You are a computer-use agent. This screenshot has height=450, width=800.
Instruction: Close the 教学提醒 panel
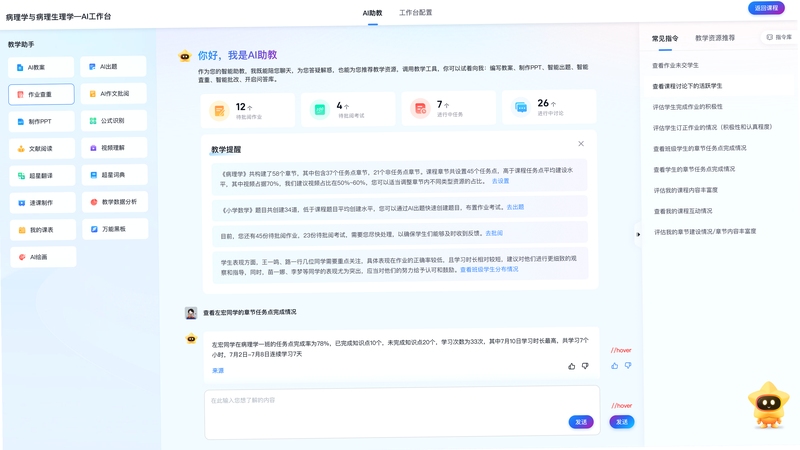coord(581,144)
